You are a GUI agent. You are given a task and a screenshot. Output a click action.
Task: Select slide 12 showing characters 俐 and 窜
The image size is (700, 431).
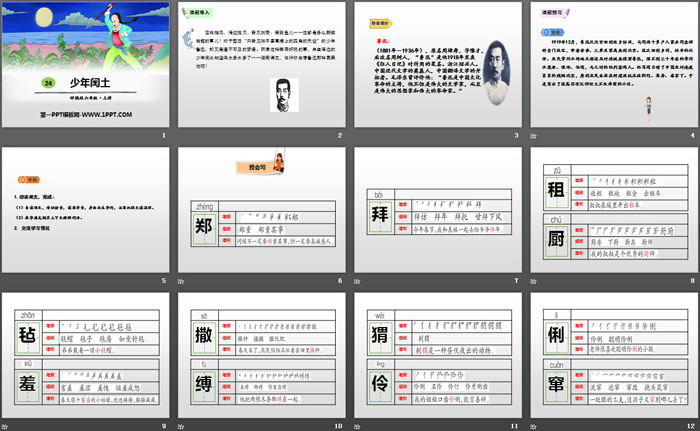tap(614, 356)
